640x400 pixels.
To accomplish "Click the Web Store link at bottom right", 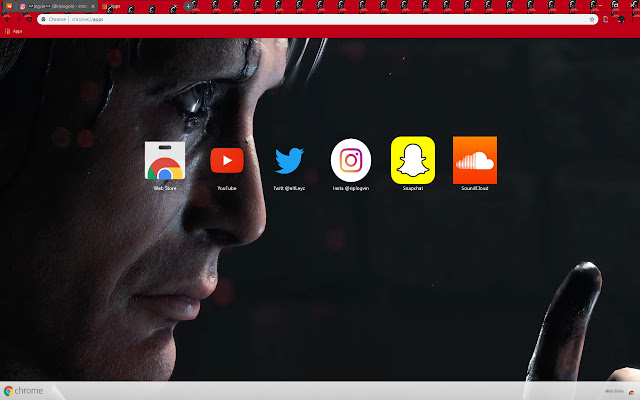I will coord(620,391).
